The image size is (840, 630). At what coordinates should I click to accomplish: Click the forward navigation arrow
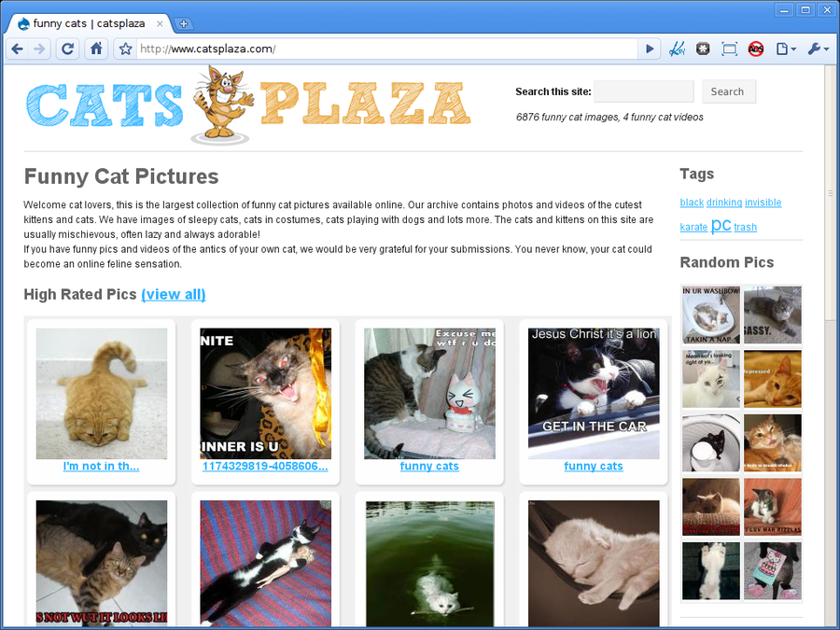click(39, 49)
